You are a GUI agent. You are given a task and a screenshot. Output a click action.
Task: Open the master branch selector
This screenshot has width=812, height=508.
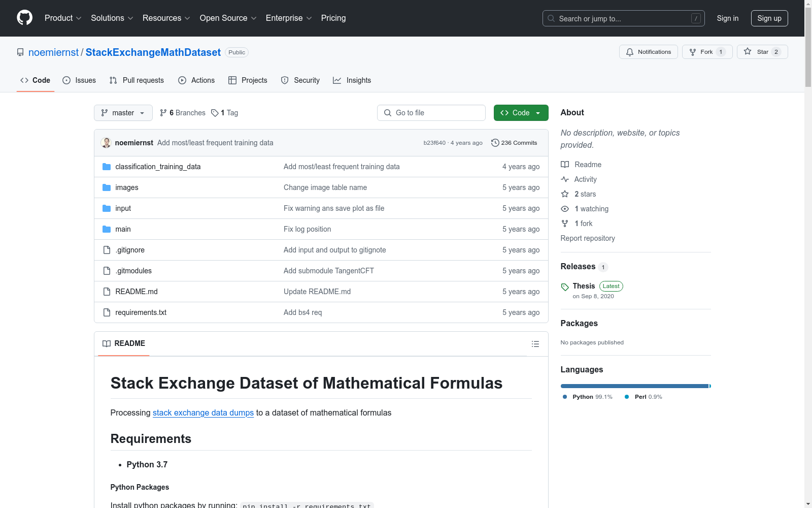point(123,113)
